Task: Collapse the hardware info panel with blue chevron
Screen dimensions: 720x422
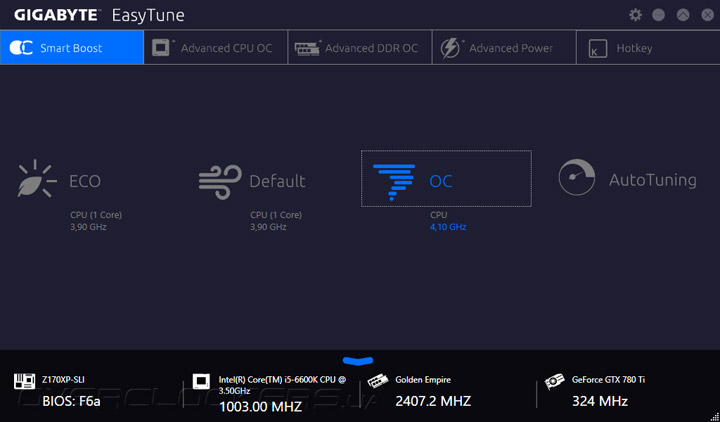Action: 358,361
